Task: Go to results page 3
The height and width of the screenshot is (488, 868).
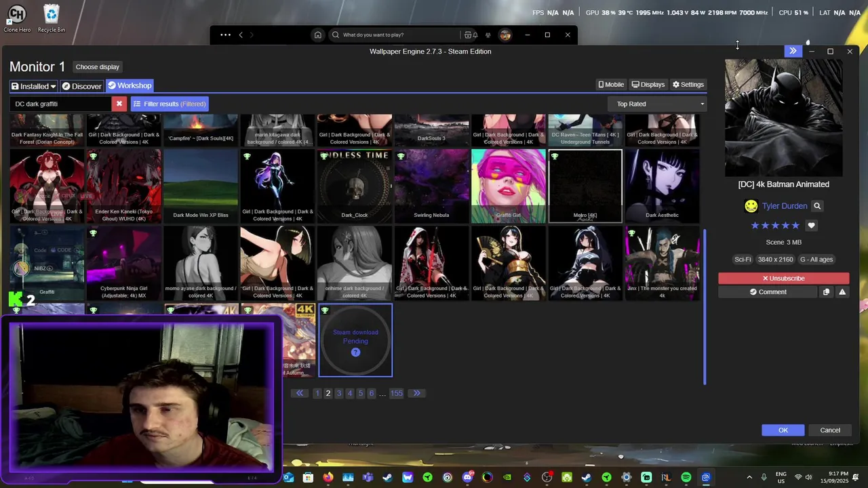Action: [x=339, y=393]
